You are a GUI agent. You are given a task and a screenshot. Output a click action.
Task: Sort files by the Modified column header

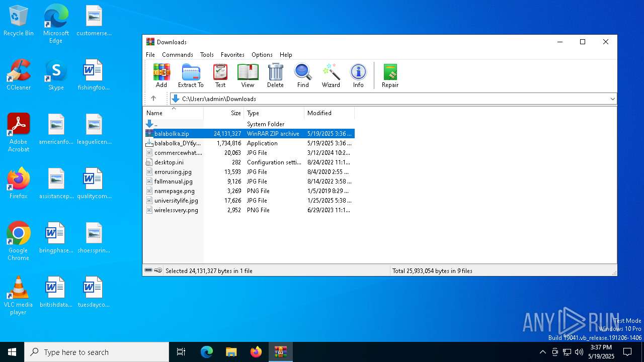point(330,113)
